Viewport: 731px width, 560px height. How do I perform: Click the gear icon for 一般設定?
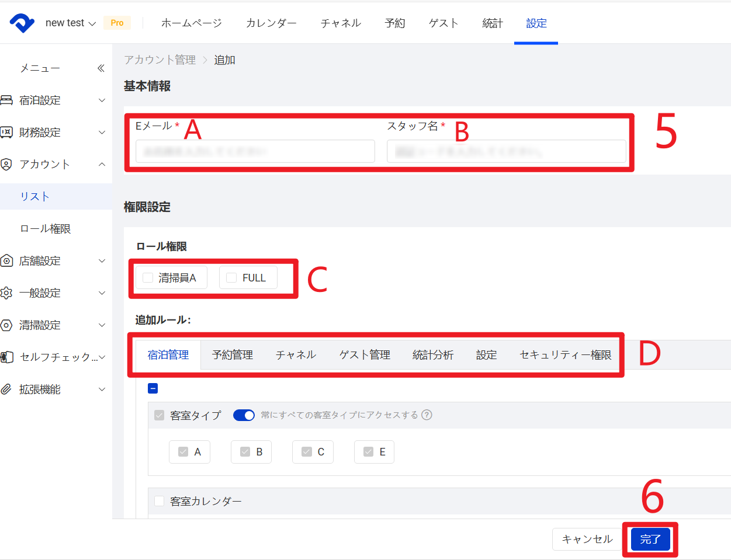6,293
